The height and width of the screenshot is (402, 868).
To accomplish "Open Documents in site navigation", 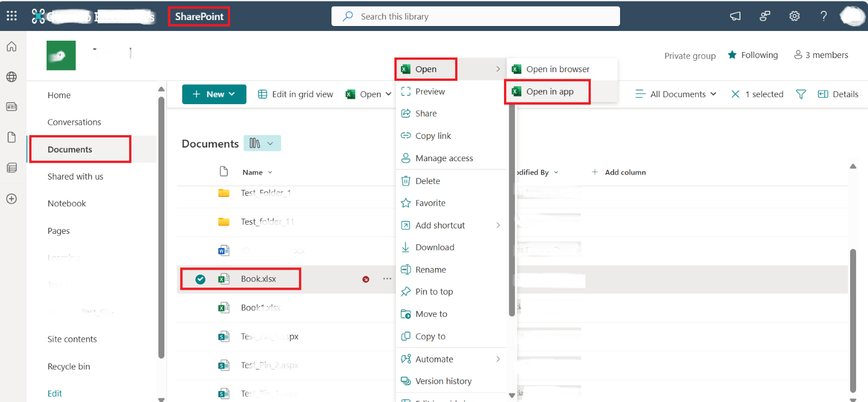I will click(x=70, y=150).
